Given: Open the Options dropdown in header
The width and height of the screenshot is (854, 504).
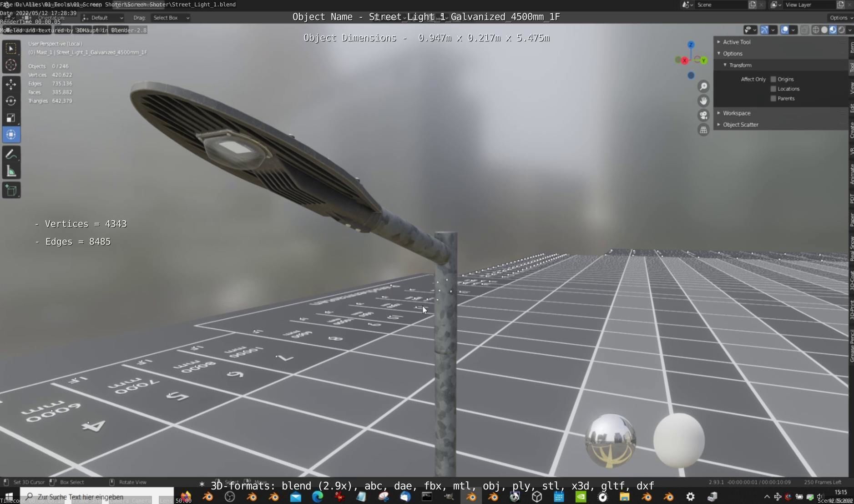Looking at the screenshot, I should tap(840, 18).
